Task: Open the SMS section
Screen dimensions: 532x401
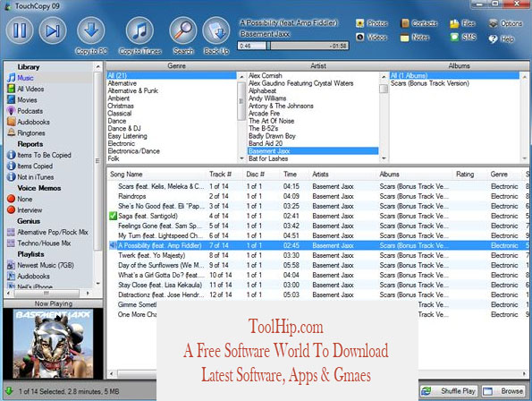Action: 463,37
